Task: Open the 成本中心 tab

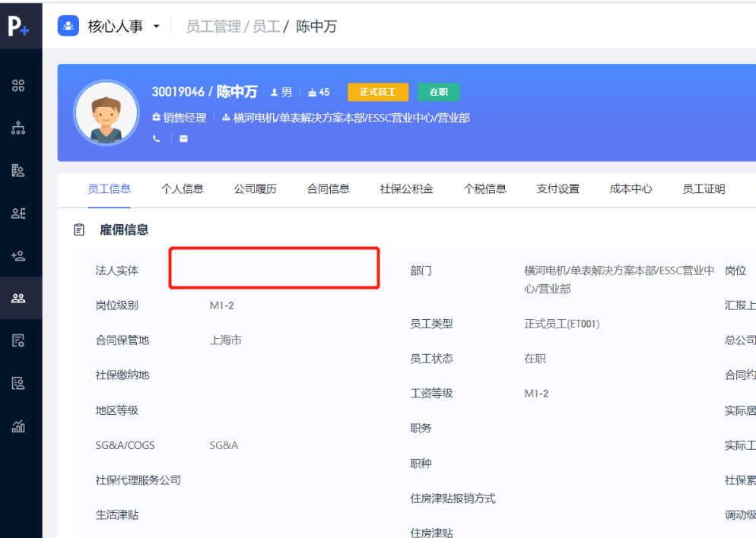Action: [x=631, y=188]
